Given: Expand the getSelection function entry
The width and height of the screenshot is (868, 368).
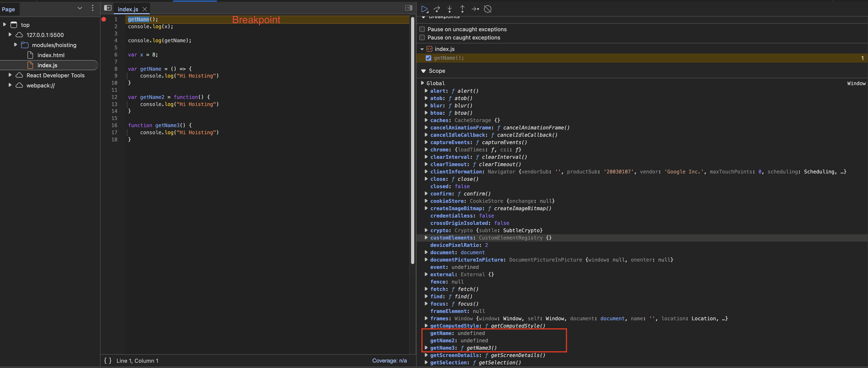Looking at the screenshot, I should [426, 362].
